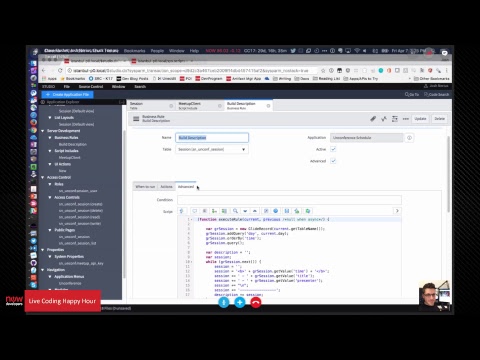Open the personalize form settings icon
This screenshot has width=480, height=360.
tap(395, 119)
